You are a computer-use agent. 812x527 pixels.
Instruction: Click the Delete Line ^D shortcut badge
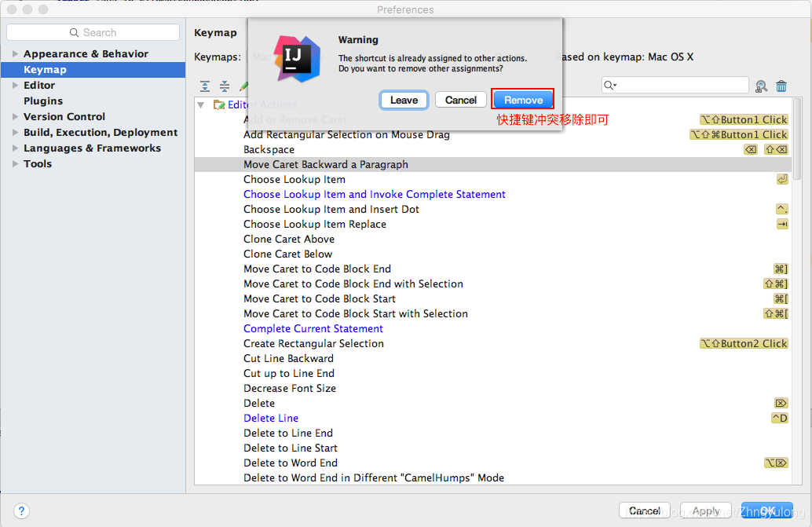[x=780, y=419]
